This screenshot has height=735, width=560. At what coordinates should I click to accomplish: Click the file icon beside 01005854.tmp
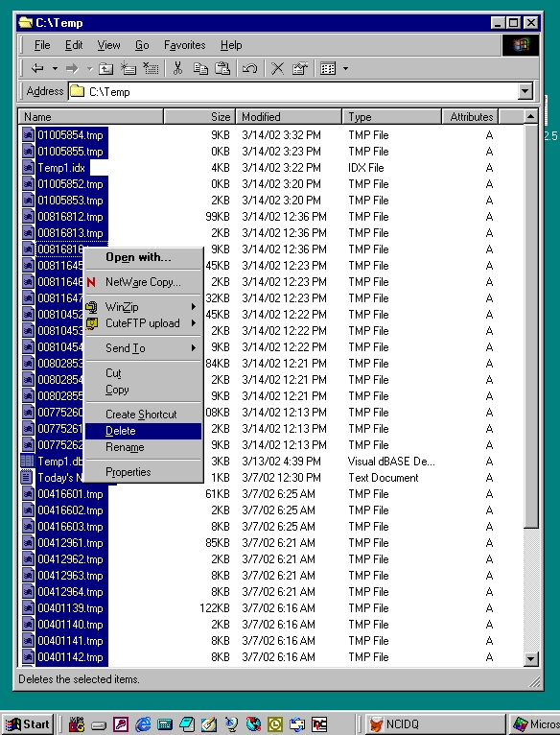pyautogui.click(x=28, y=135)
